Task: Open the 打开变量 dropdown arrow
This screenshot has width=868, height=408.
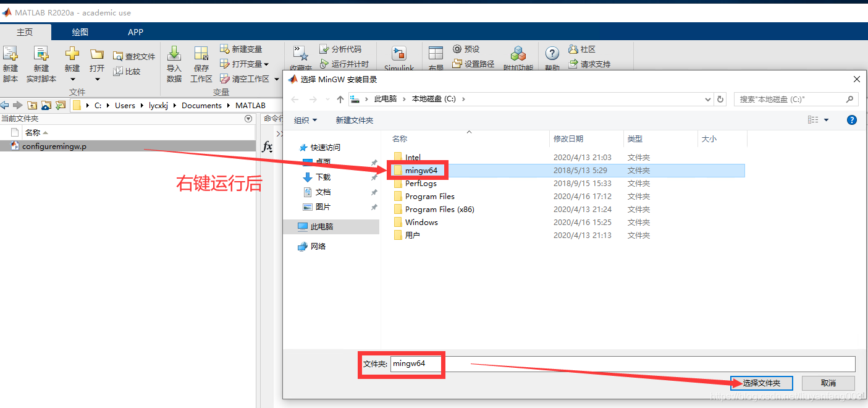Action: (266, 64)
